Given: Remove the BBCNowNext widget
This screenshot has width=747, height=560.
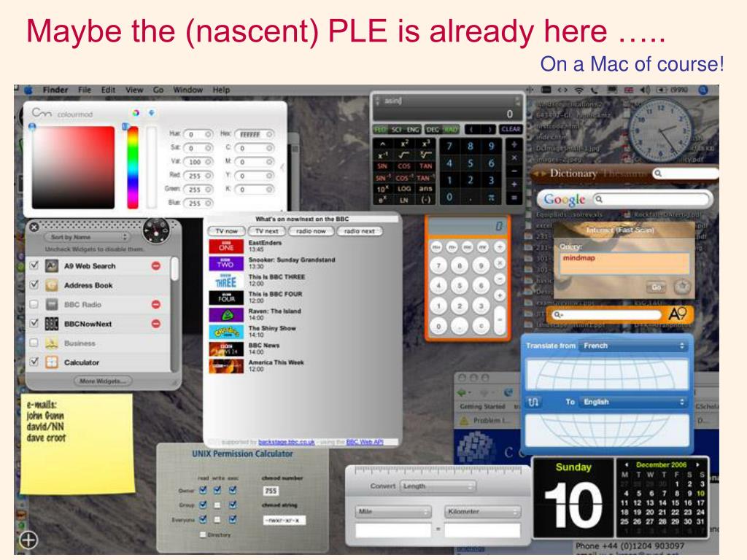Looking at the screenshot, I should point(156,324).
